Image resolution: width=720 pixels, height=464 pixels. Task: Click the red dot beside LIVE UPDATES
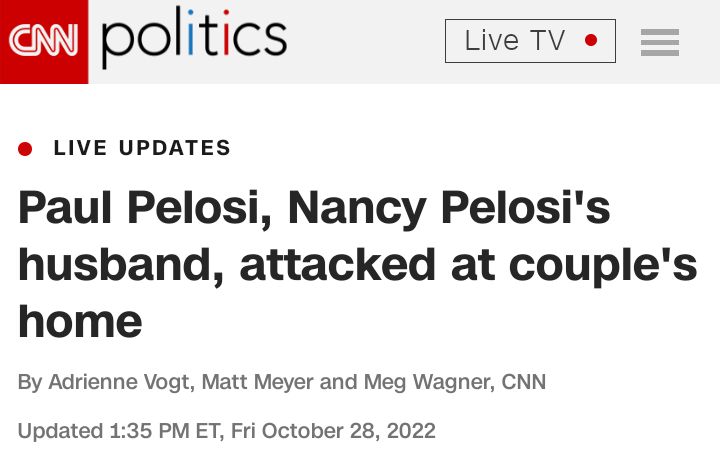point(25,149)
